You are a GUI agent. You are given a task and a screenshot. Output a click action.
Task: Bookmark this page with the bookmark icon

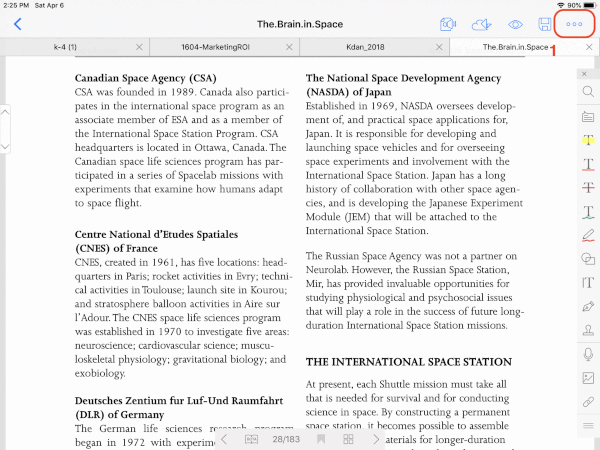[x=321, y=439]
